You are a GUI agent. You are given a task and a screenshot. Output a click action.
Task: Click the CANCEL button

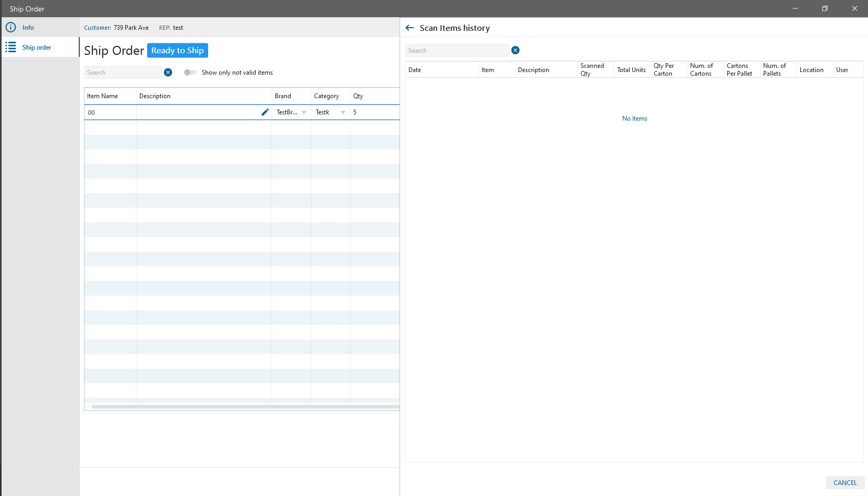pyautogui.click(x=845, y=483)
